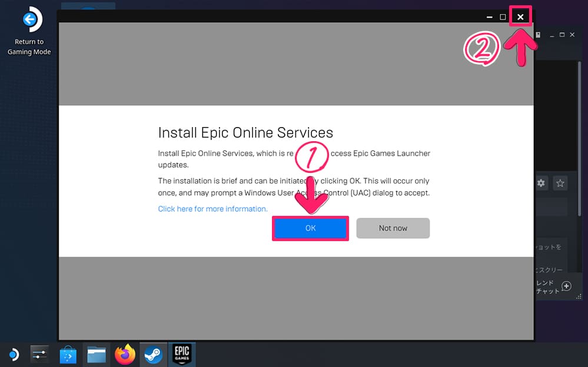Minimize the Epic installer window
The image size is (588, 367).
pyautogui.click(x=489, y=17)
